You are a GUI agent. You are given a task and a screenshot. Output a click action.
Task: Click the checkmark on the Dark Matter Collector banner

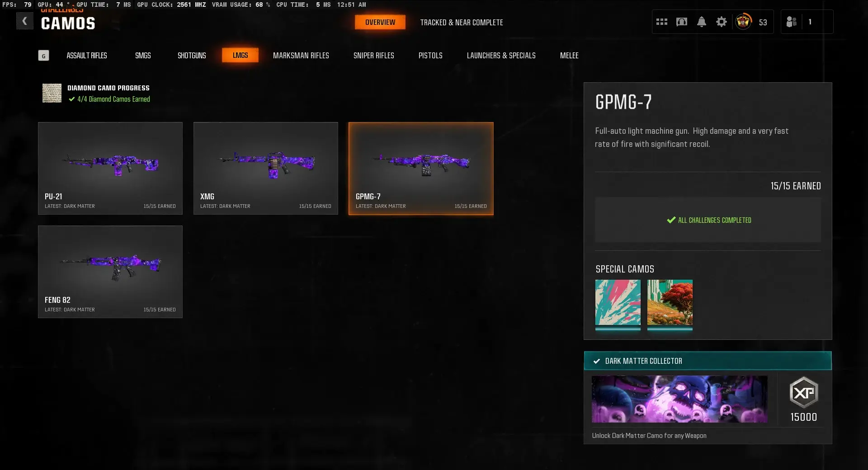(597, 361)
